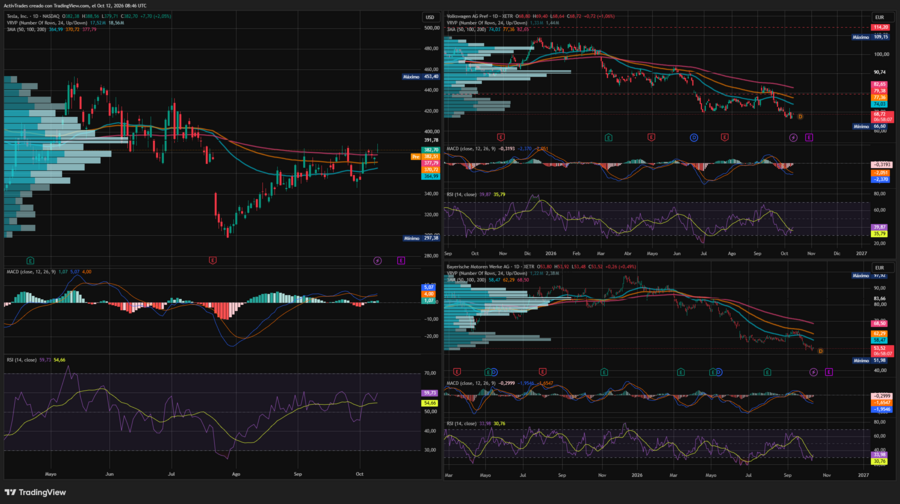Select the Tesla MACD indicator legend
The width and height of the screenshot is (900, 504).
(x=49, y=272)
